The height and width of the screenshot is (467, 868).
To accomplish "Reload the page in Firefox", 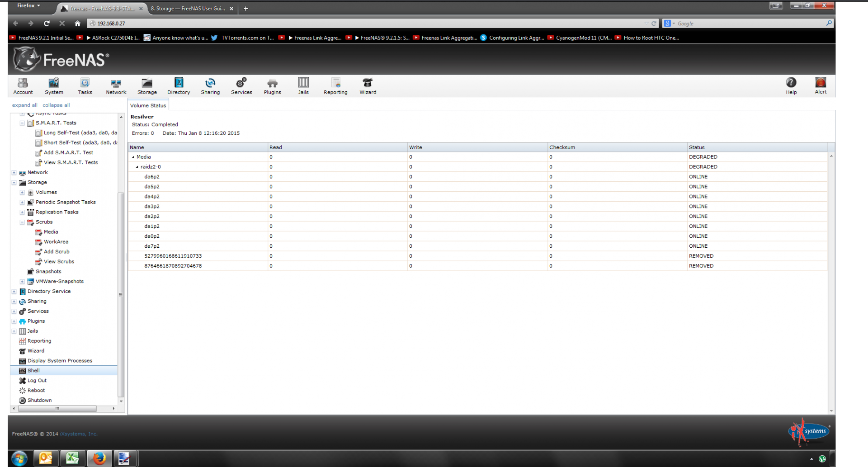I will coord(47,24).
